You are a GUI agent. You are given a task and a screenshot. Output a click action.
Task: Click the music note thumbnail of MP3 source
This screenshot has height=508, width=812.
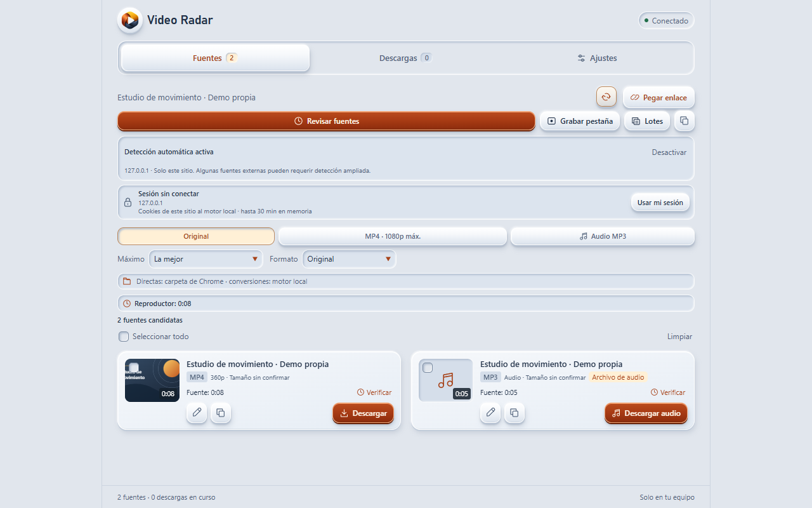tap(446, 380)
